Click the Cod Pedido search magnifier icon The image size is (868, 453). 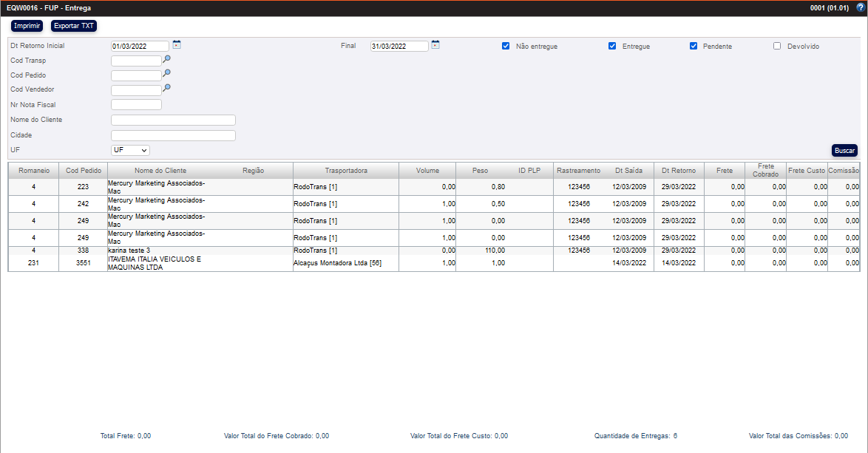click(x=167, y=73)
